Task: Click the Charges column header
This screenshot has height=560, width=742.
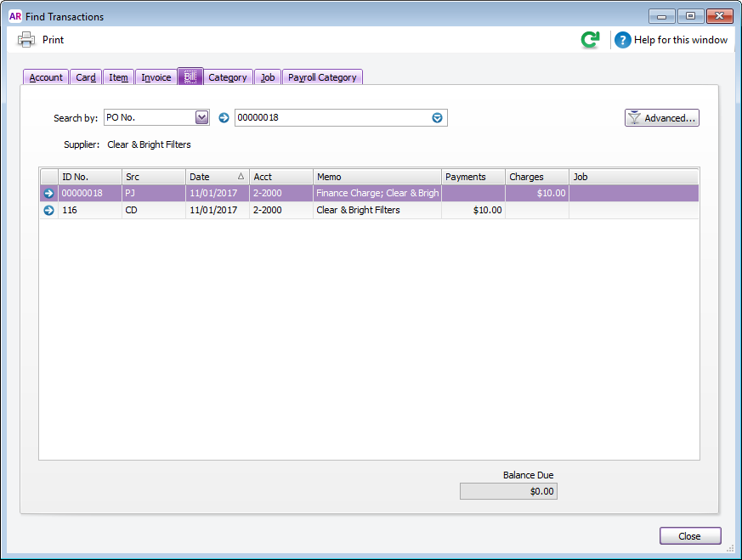Action: click(x=537, y=177)
